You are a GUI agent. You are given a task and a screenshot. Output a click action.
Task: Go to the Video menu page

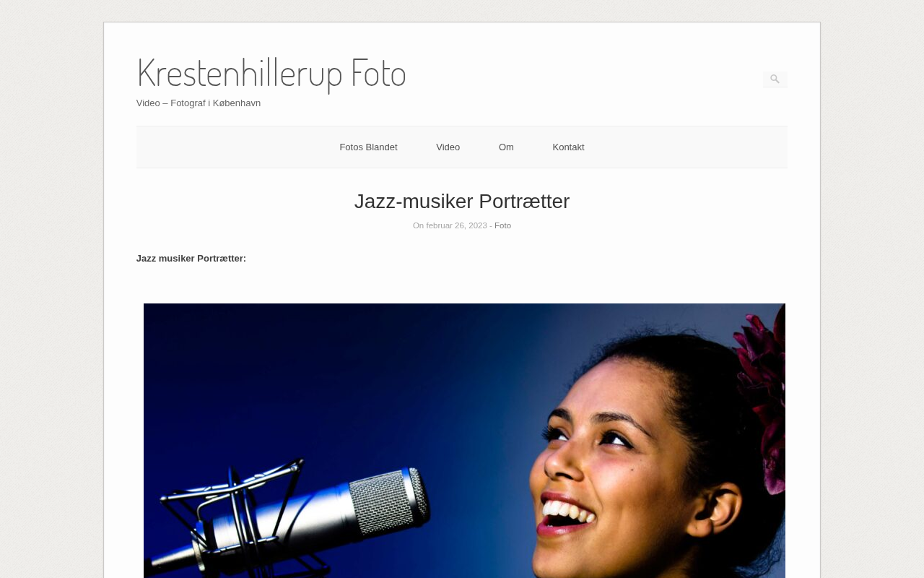(448, 147)
